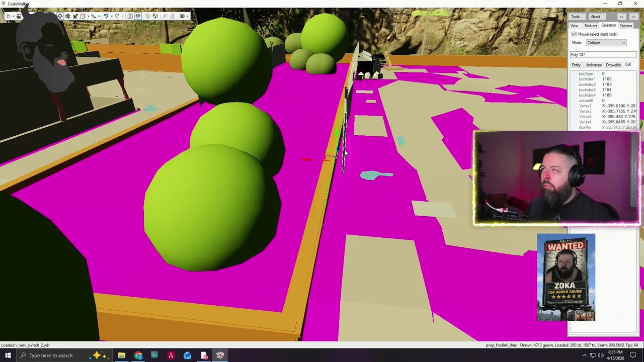Select the Move widget tool
Image resolution: width=644 pixels, height=362 pixels.
tap(60, 16)
